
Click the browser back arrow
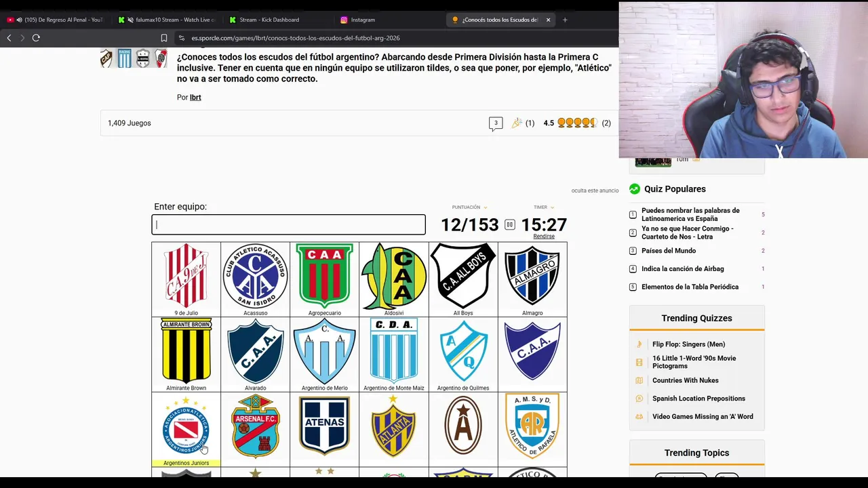point(9,38)
